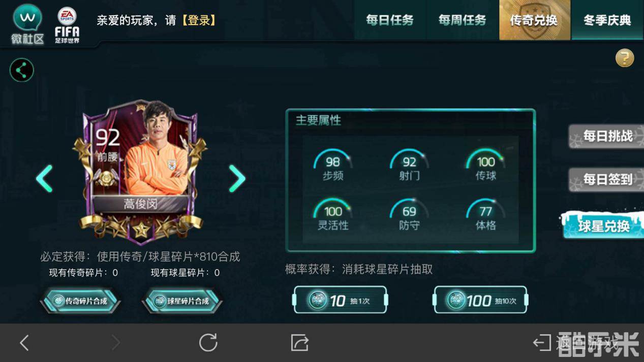Image resolution: width=644 pixels, height=362 pixels.
Task: Open the 冬季庆典 tab
Action: (607, 20)
